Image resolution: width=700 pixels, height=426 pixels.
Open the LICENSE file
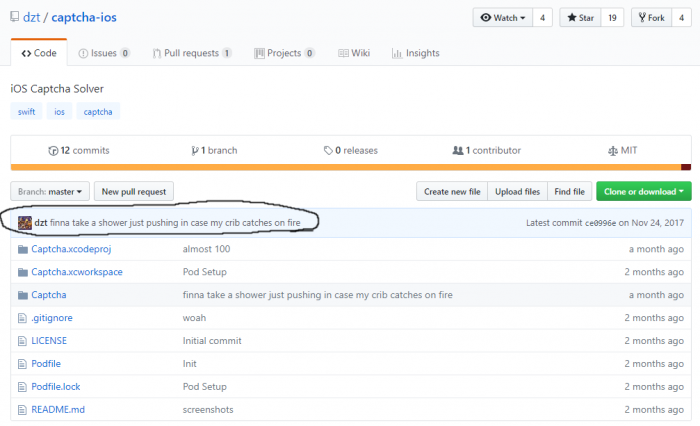[x=49, y=341]
